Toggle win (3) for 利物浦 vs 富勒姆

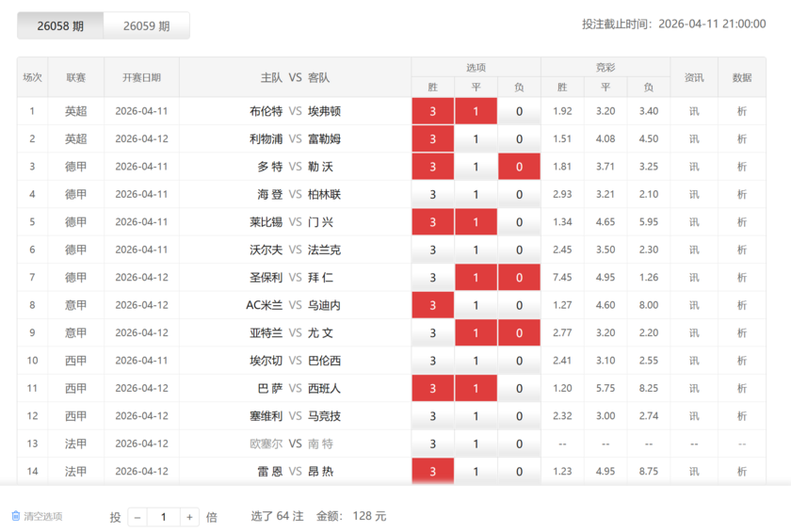click(433, 138)
